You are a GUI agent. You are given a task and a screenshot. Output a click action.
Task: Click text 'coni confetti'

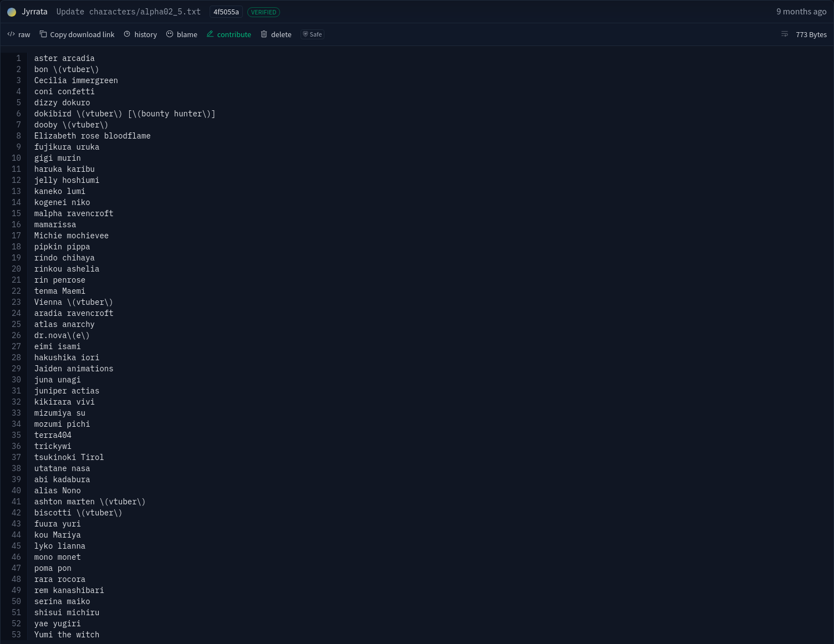[x=64, y=91]
